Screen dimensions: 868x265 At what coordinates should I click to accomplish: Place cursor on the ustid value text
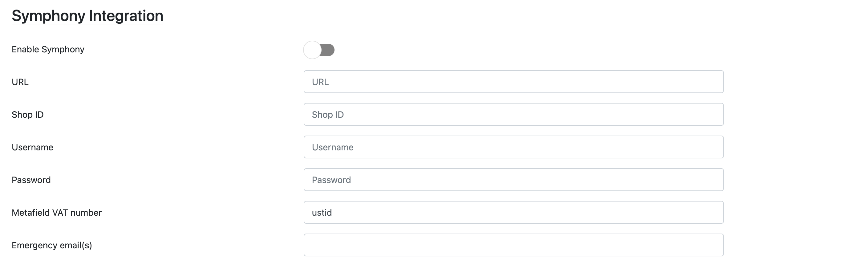point(322,213)
